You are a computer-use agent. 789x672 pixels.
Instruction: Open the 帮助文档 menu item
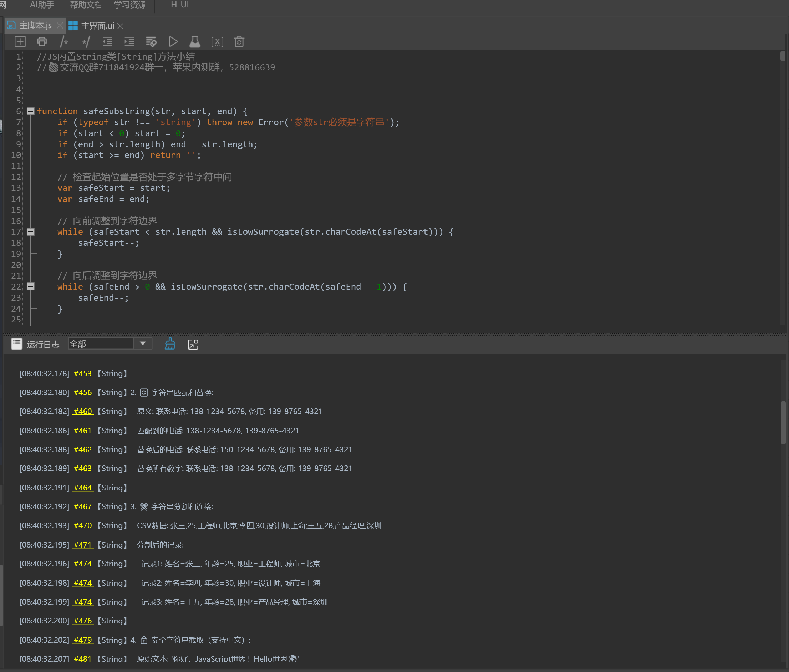pyautogui.click(x=86, y=5)
